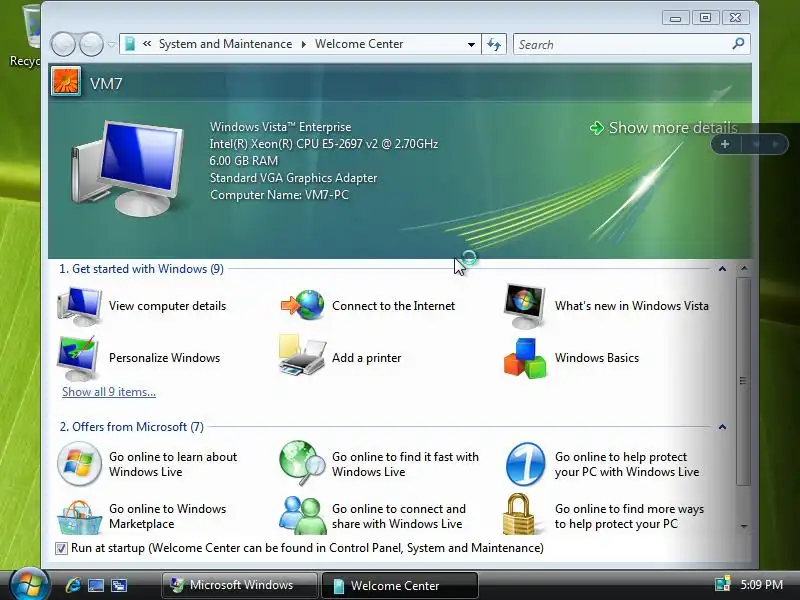The width and height of the screenshot is (800, 600).
Task: Click the protect your PC with Windows Live icon
Action: coord(526,464)
